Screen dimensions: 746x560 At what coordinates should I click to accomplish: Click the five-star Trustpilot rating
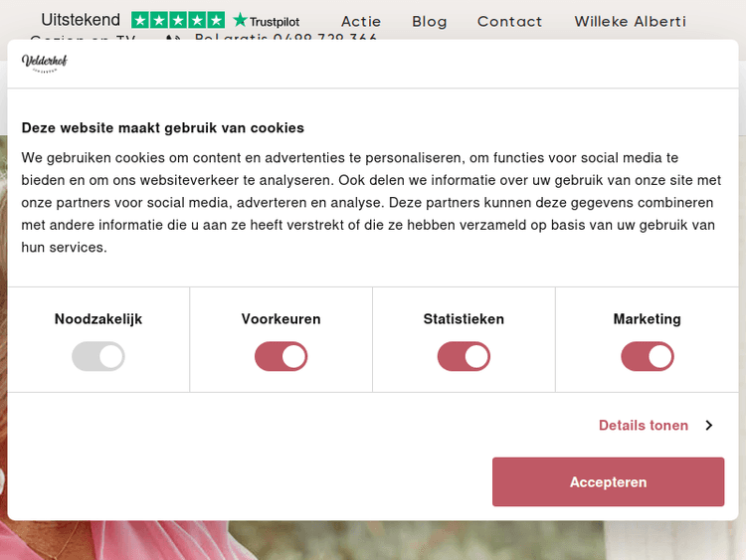(x=178, y=20)
